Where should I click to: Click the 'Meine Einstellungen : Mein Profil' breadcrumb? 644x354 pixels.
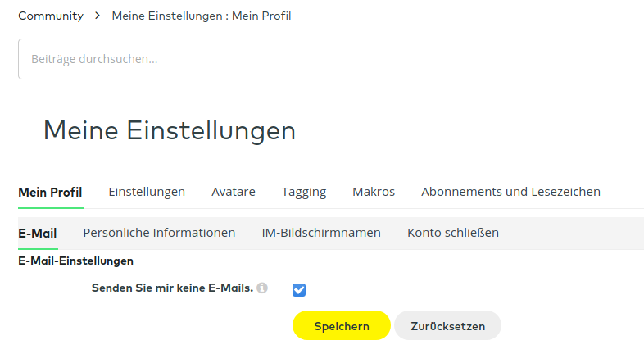[x=201, y=16]
